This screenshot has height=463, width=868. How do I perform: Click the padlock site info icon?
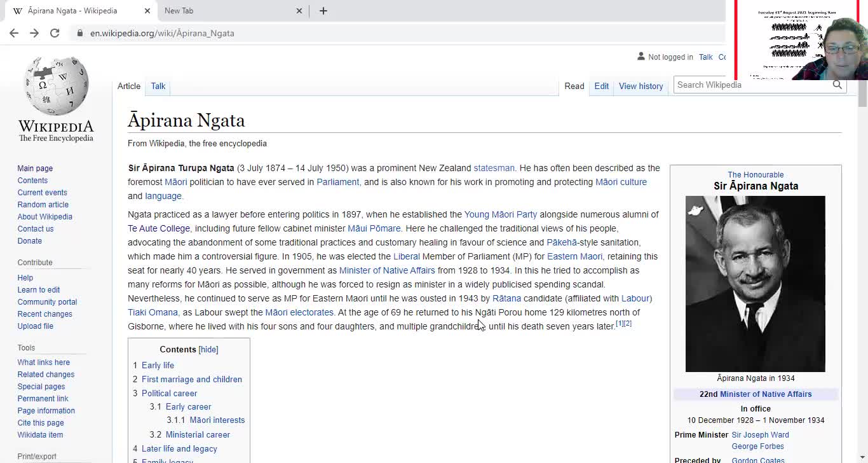pos(79,33)
